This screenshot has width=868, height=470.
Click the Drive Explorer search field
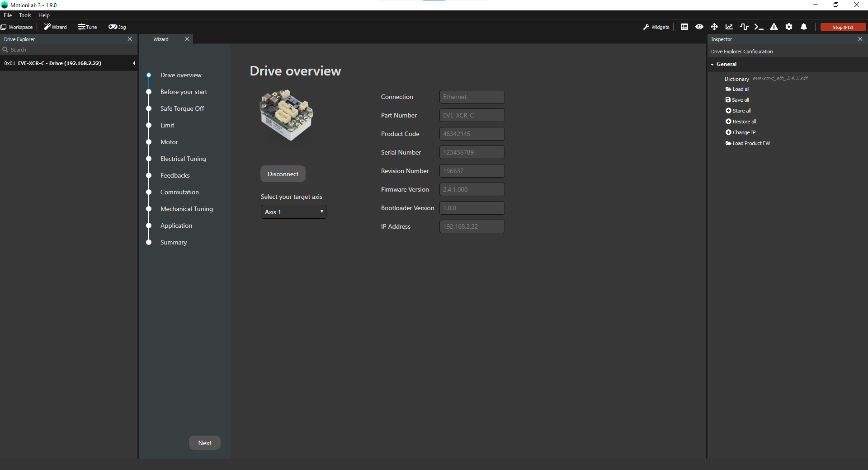[68, 50]
